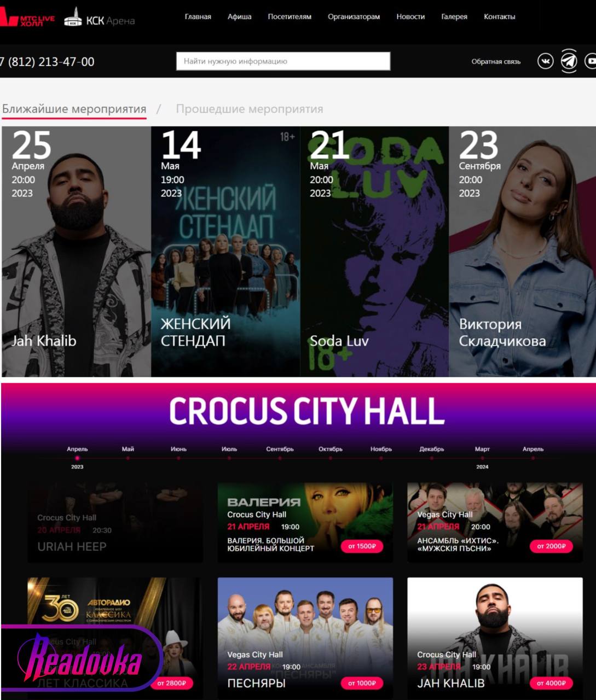Click the MTS Live Hall logo

click(x=27, y=21)
